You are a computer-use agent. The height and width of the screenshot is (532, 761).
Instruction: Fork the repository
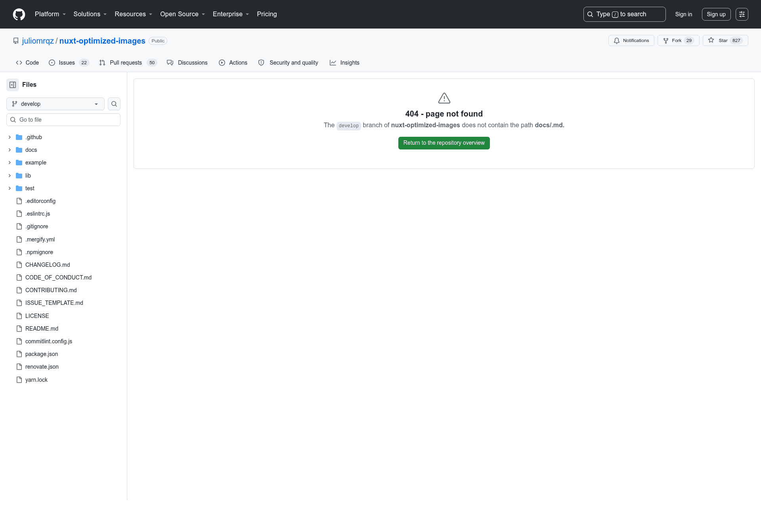(678, 40)
